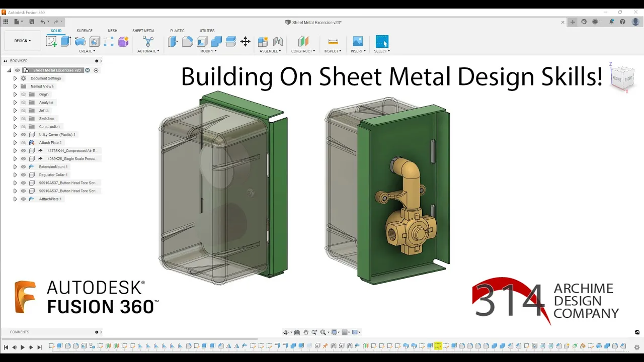This screenshot has width=644, height=362.
Task: Choose the Offset Plane construct icon
Action: pos(303,41)
